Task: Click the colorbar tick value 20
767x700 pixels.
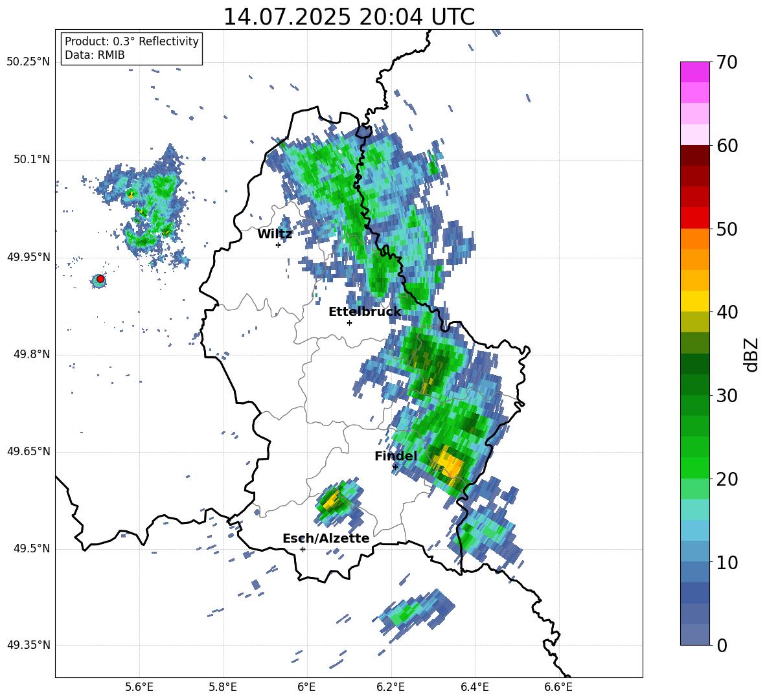Action: [727, 479]
